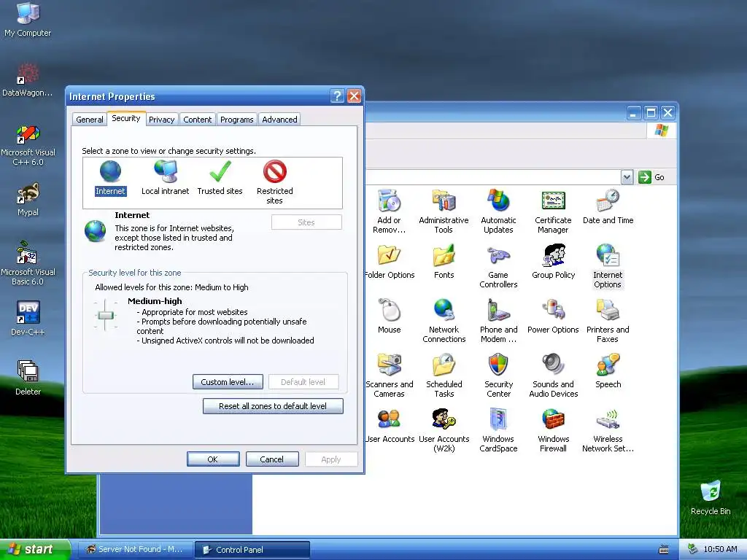Open Automatic Updates in Control Panel
The image size is (747, 560).
(498, 211)
